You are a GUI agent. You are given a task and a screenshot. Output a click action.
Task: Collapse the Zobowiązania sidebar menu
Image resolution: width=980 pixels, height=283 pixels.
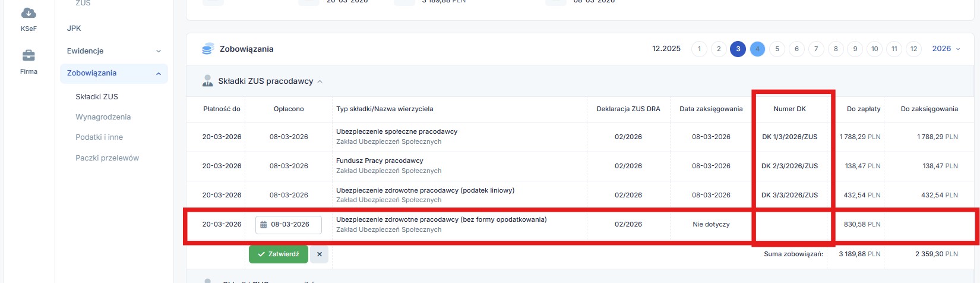point(159,74)
